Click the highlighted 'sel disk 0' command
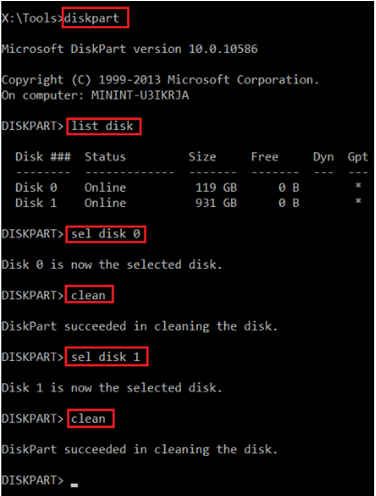376x496 pixels. 106,234
